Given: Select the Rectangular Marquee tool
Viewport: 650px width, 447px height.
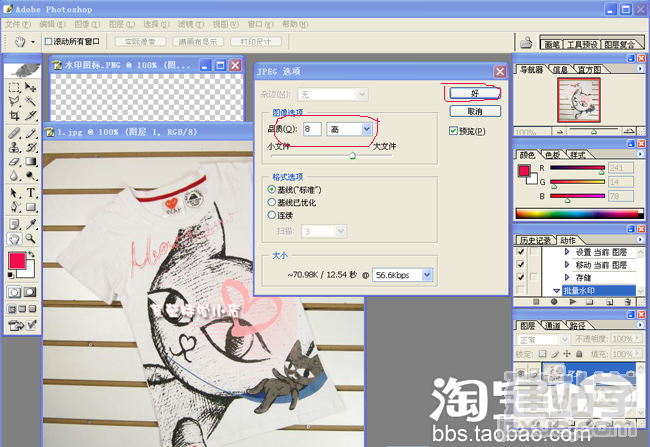Looking at the screenshot, I should point(14,87).
